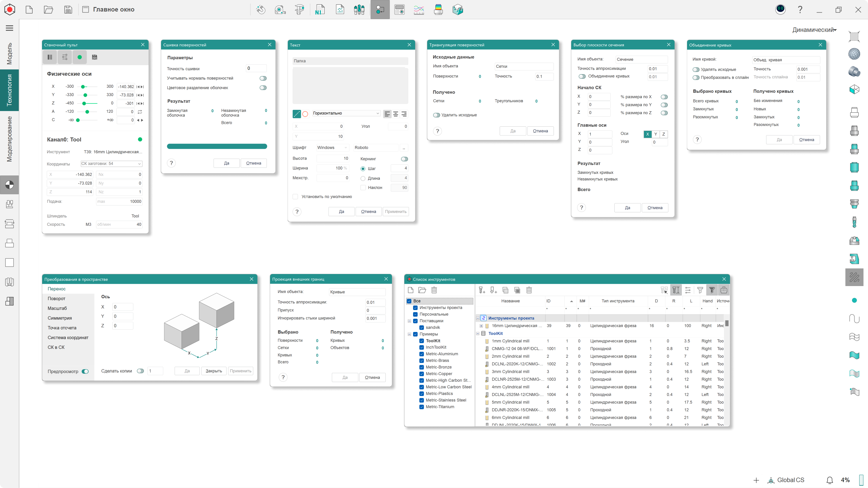Select the 'Длина' radio button
Viewport: 868px width, 488px height.
click(x=363, y=178)
